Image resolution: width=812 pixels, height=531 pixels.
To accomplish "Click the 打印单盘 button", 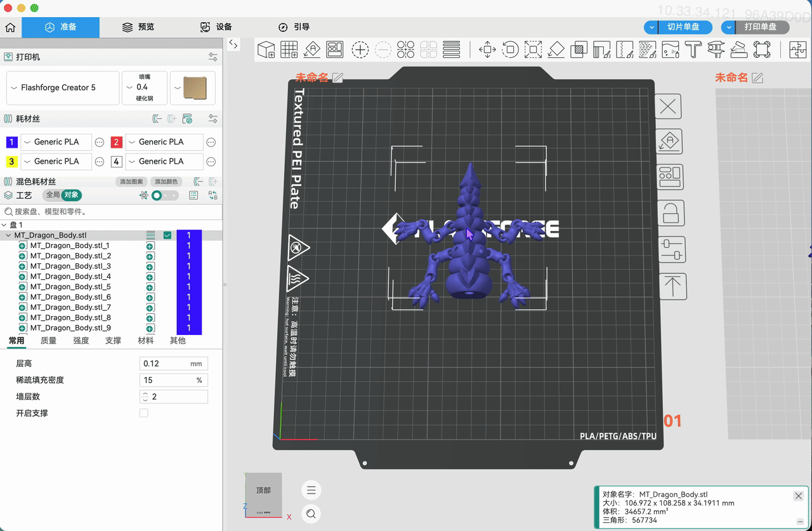I will tap(762, 27).
